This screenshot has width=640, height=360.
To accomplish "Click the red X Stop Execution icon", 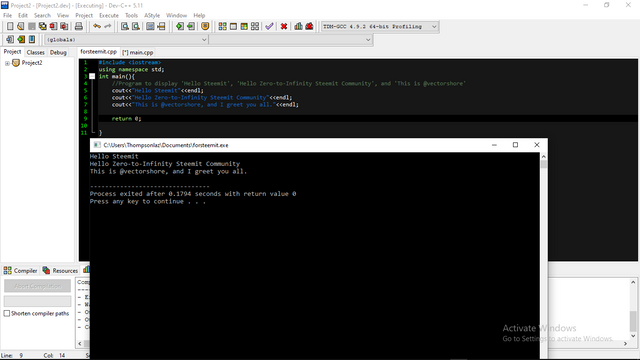I will point(284,27).
